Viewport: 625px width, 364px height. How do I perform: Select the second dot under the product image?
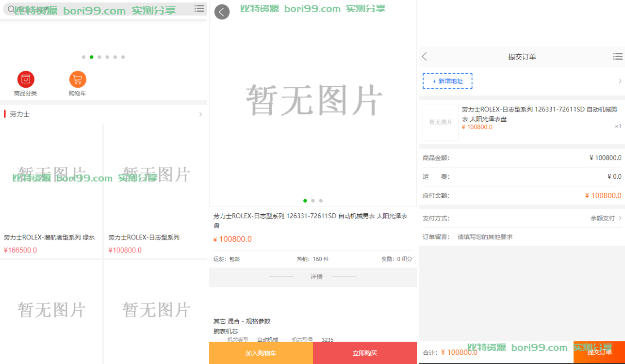(x=313, y=201)
